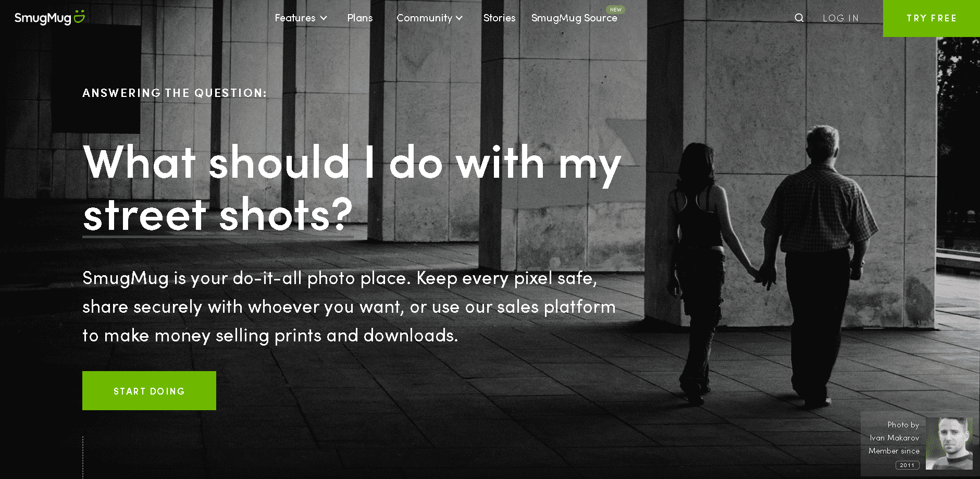Click the street shots headline text
The width and height of the screenshot is (980, 479).
tap(218, 215)
